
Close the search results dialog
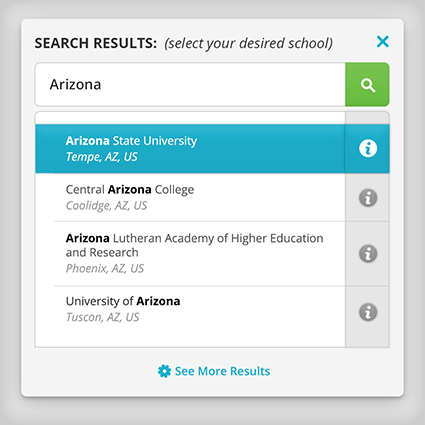tap(383, 42)
